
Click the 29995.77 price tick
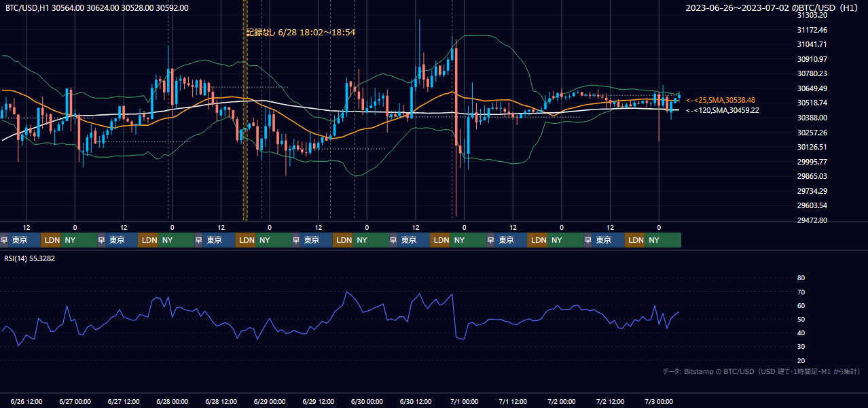pyautogui.click(x=812, y=162)
